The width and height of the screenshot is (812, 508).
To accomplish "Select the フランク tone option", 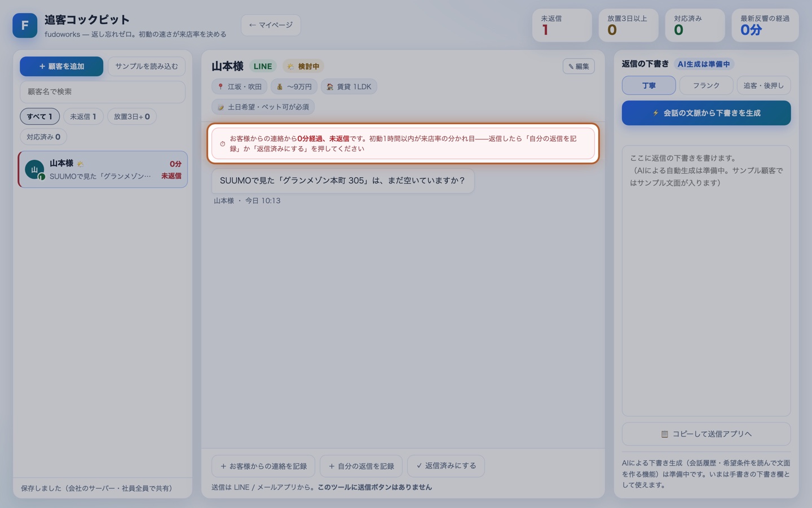I will click(x=706, y=85).
